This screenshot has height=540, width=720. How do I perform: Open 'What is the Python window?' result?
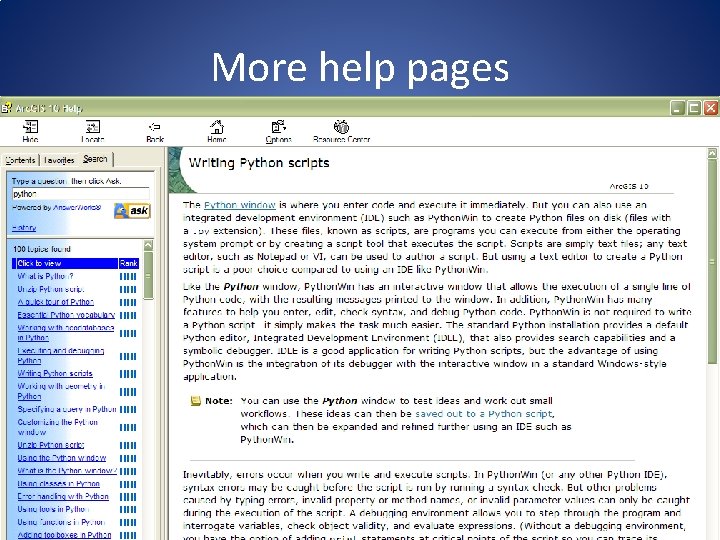pyautogui.click(x=67, y=471)
